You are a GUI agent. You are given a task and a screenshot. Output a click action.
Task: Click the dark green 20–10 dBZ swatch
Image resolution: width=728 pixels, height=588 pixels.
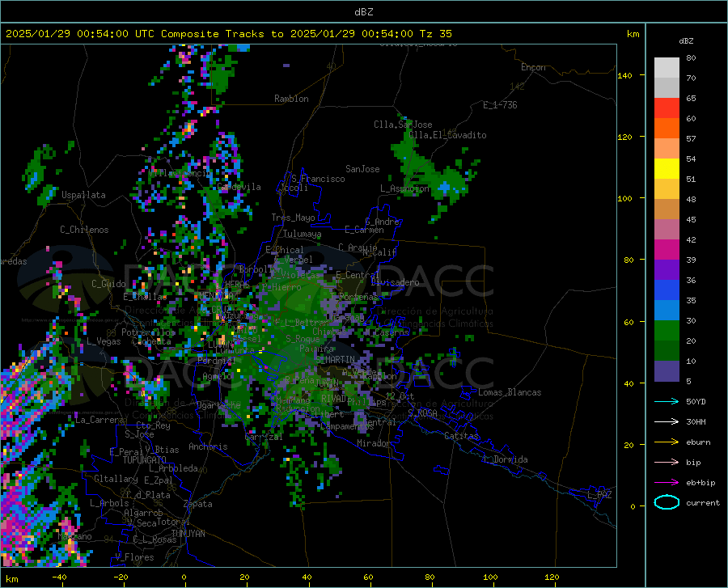point(667,351)
